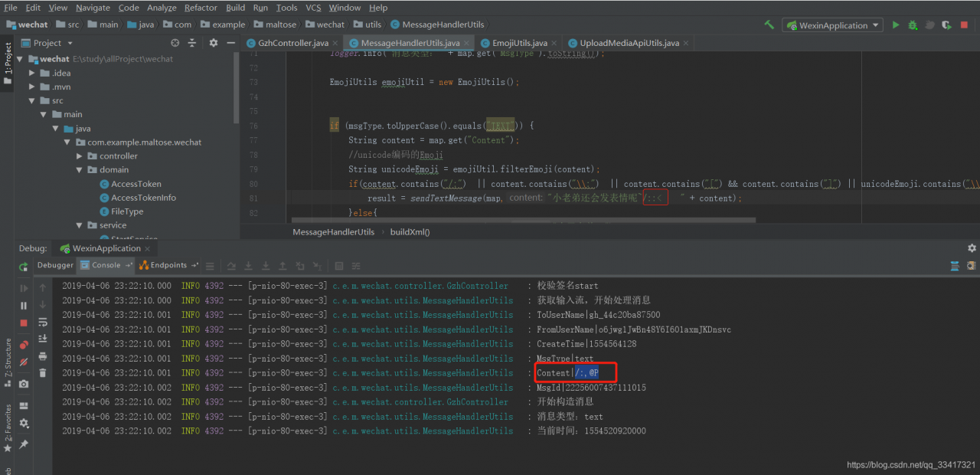The height and width of the screenshot is (475, 980).
Task: Toggle Mute Breakpoints in the debug sidebar
Action: click(24, 362)
